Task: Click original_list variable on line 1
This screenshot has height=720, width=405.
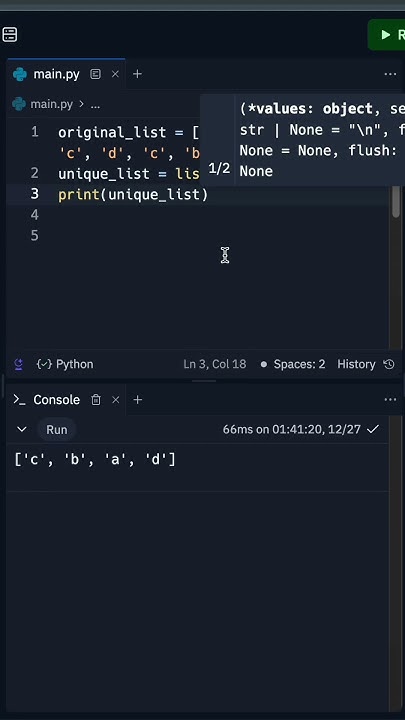Action: pyautogui.click(x=112, y=133)
